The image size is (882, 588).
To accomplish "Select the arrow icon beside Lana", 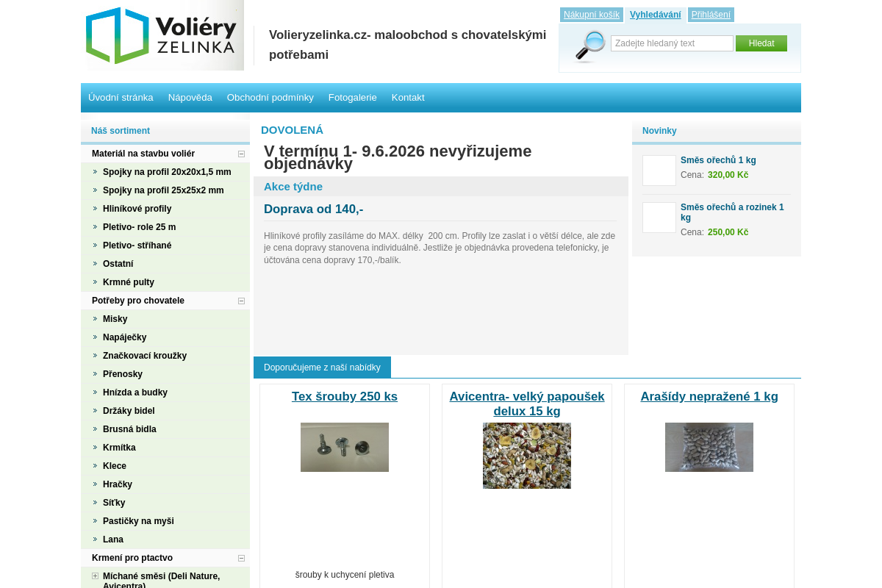I will [x=95, y=539].
